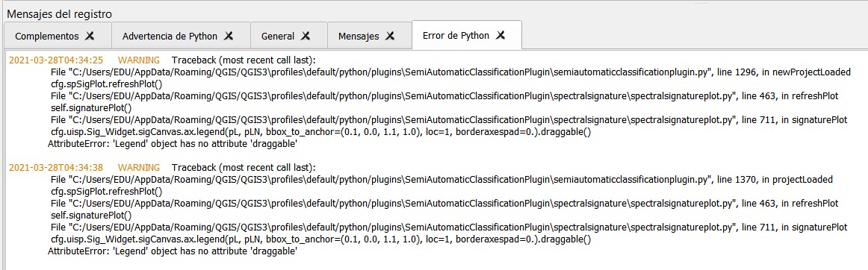Close the General tab using its X icon

[x=305, y=36]
